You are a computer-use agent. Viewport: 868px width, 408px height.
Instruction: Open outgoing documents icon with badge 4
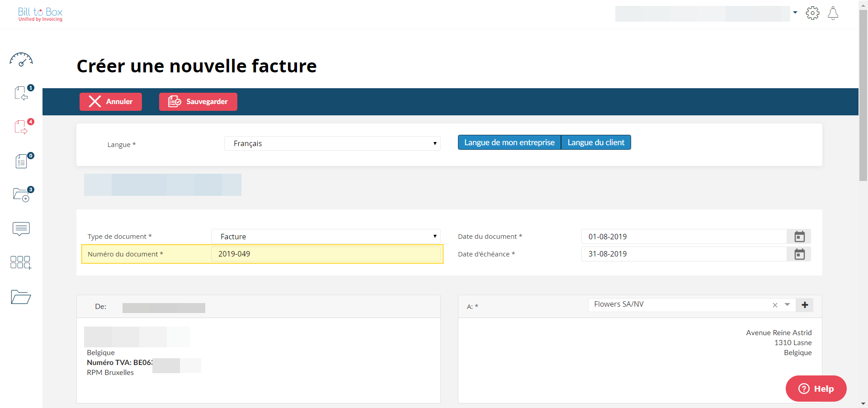tap(21, 127)
